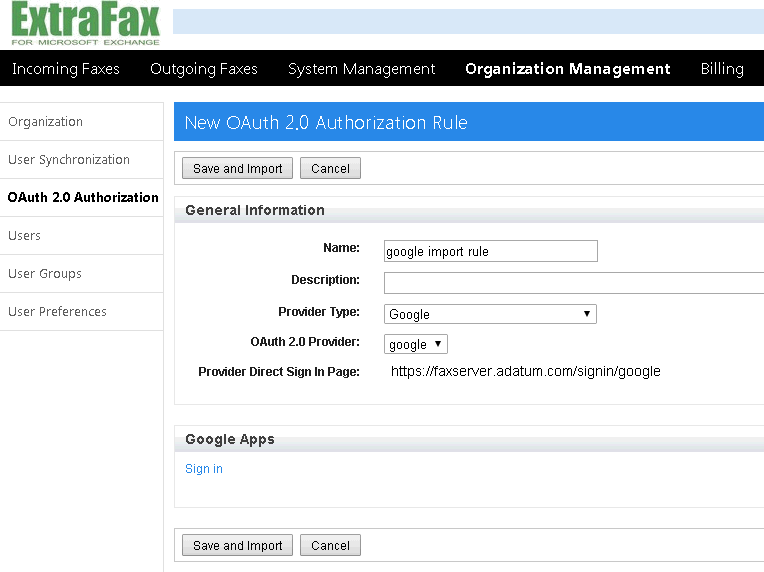Open Organization in the sidebar
This screenshot has width=764, height=572.
click(81, 121)
